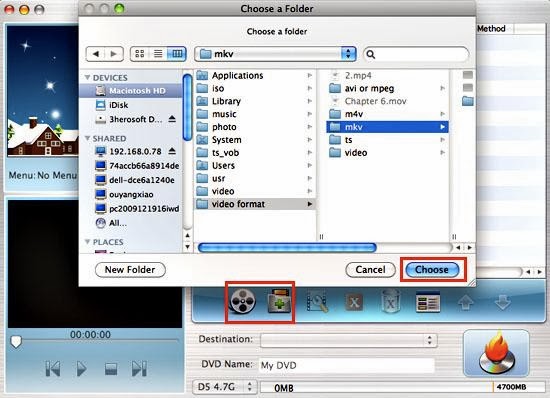
Task: Open the D5 4.7G disc size dropdown
Action: pyautogui.click(x=225, y=387)
